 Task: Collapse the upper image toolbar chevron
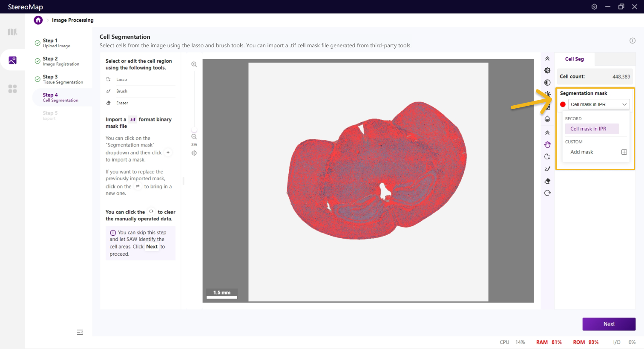pos(547,59)
